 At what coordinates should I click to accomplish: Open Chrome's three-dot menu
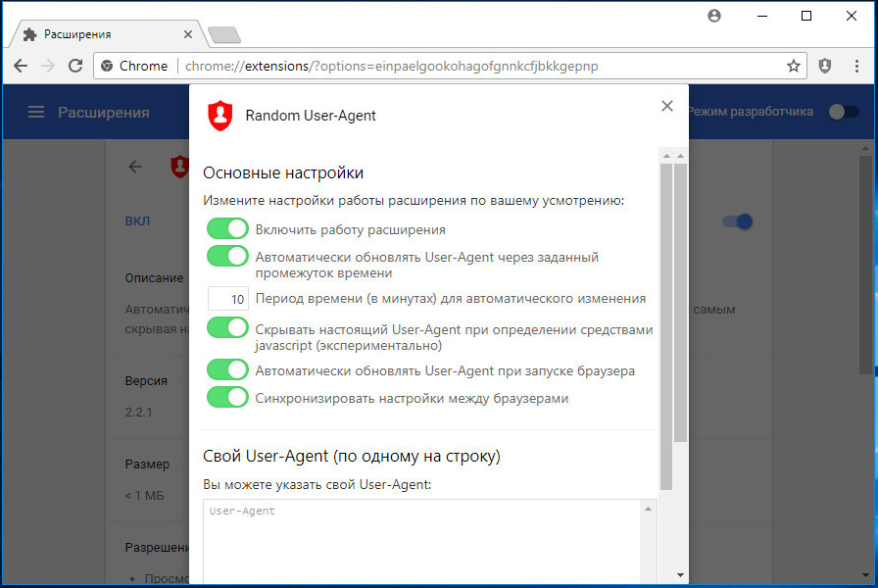point(856,66)
